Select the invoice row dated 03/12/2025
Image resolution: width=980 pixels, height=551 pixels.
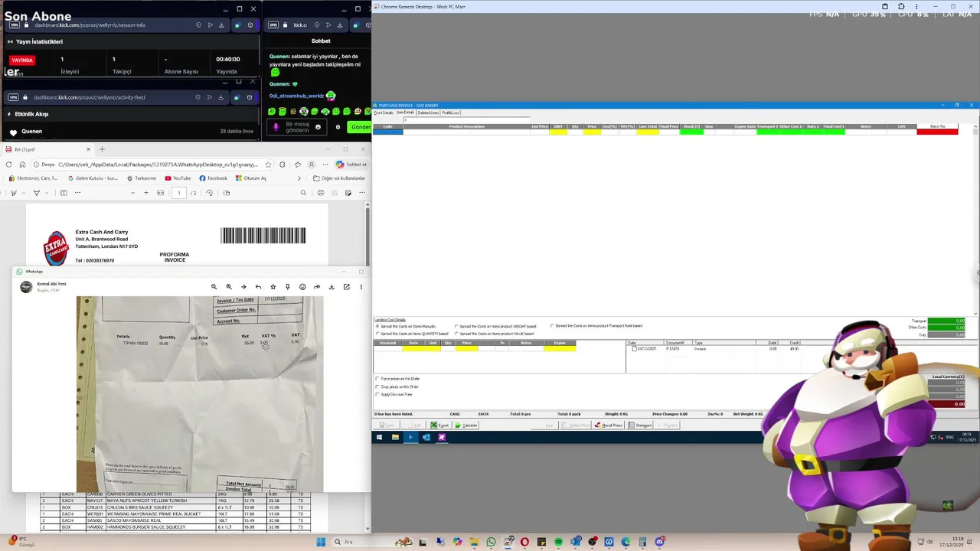pyautogui.click(x=712, y=349)
